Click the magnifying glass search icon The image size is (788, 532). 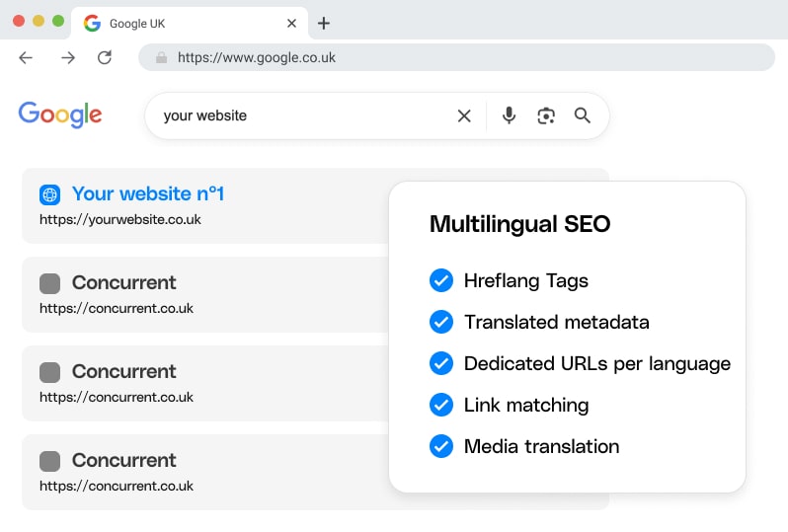click(x=582, y=115)
